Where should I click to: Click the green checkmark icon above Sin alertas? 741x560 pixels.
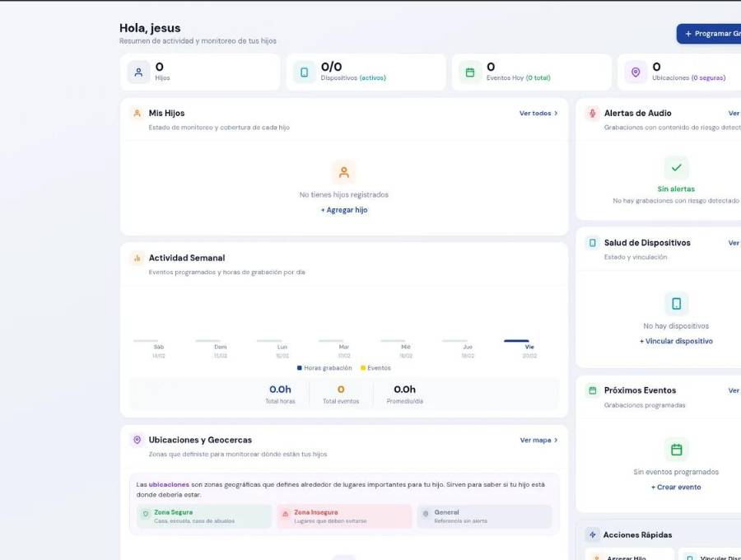coord(676,168)
